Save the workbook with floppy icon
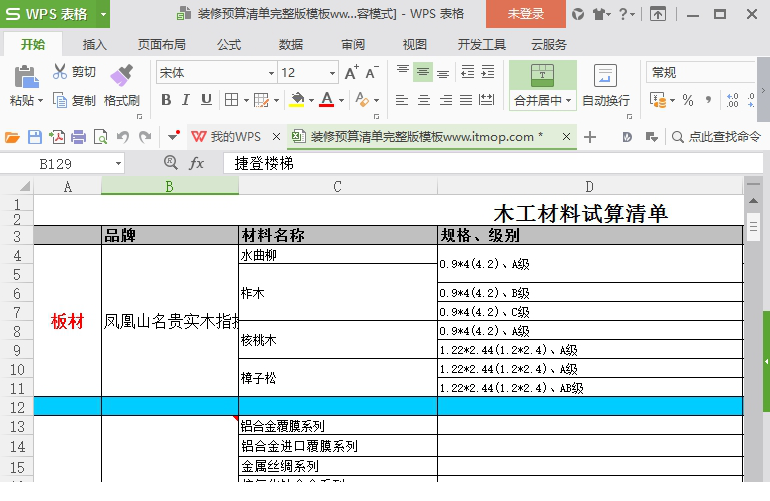Screen dimensions: 770x501 35,137
